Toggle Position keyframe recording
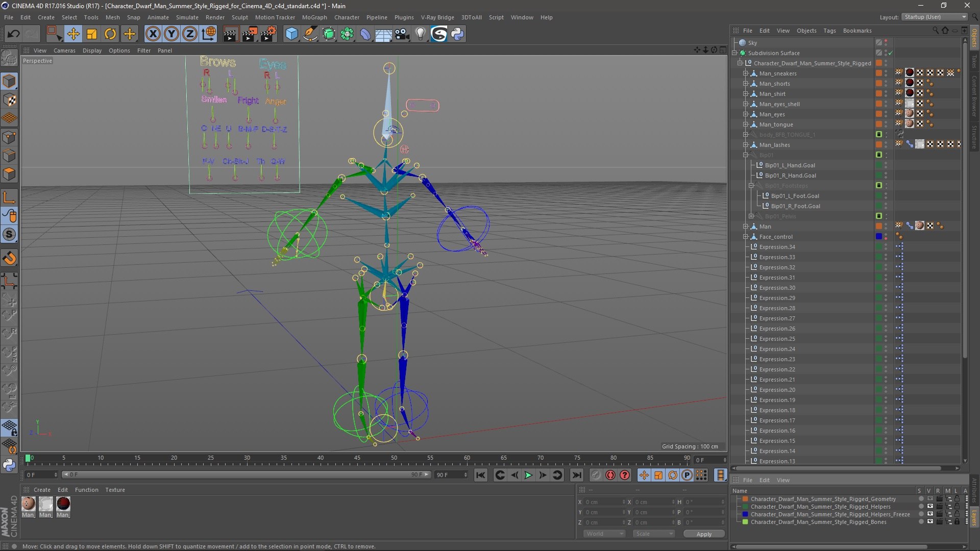 [644, 475]
